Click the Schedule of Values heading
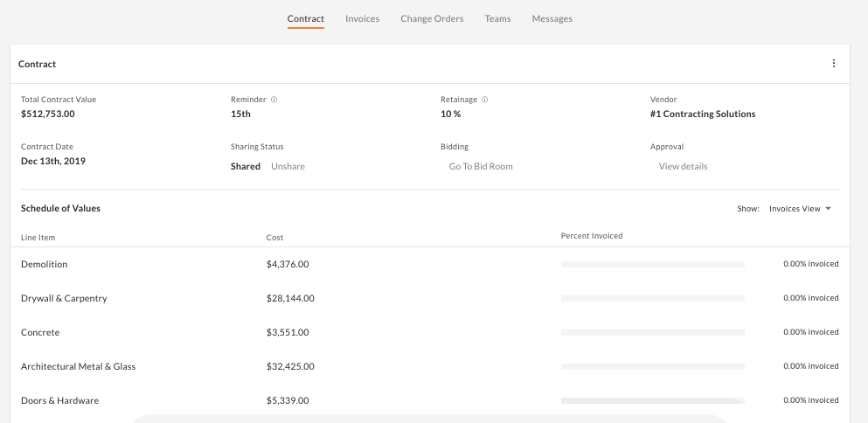The width and height of the screenshot is (868, 423). tap(61, 208)
